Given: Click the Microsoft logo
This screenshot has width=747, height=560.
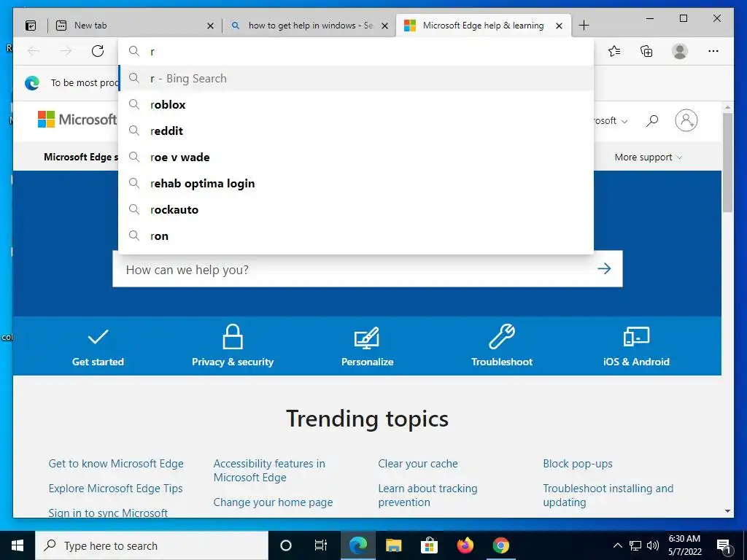Looking at the screenshot, I should click(77, 119).
